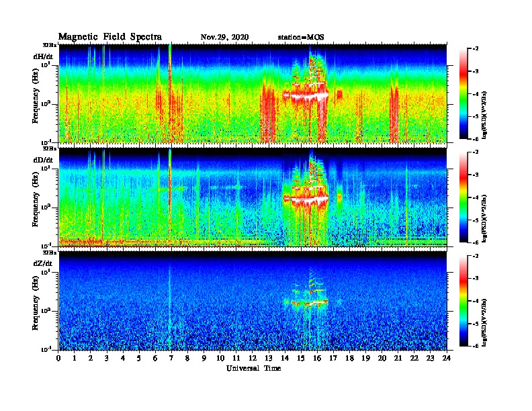Click the dZ/dt panel label
Viewport: 532px width, 411px height.
(43, 263)
